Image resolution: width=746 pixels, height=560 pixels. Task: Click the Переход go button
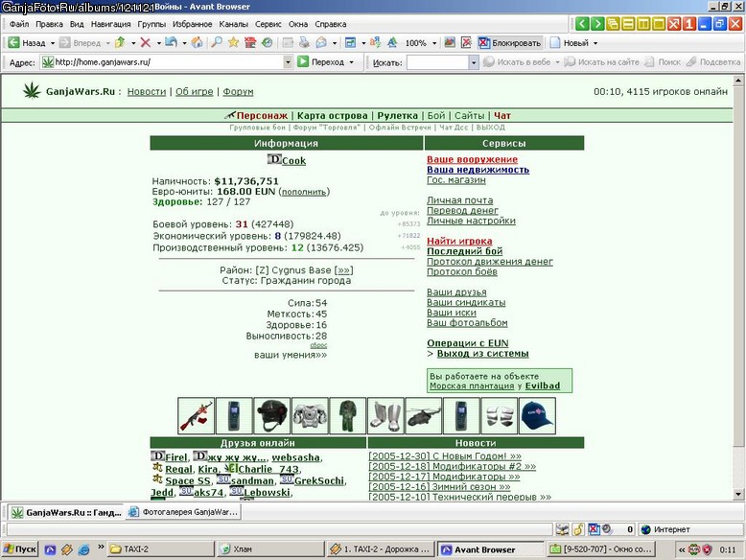pyautogui.click(x=325, y=62)
